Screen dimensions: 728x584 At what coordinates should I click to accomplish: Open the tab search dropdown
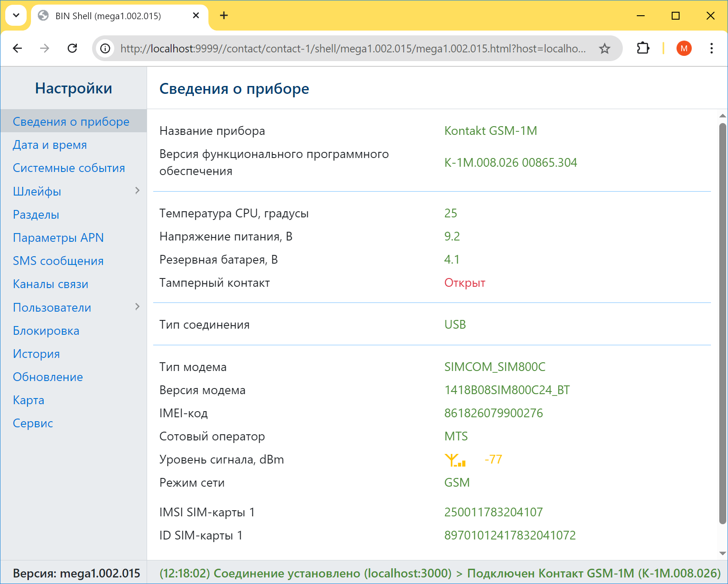[x=16, y=16]
